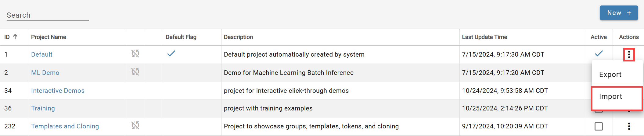Click the ID sort arrow icon
Screen dimensions: 644x136
click(15, 37)
